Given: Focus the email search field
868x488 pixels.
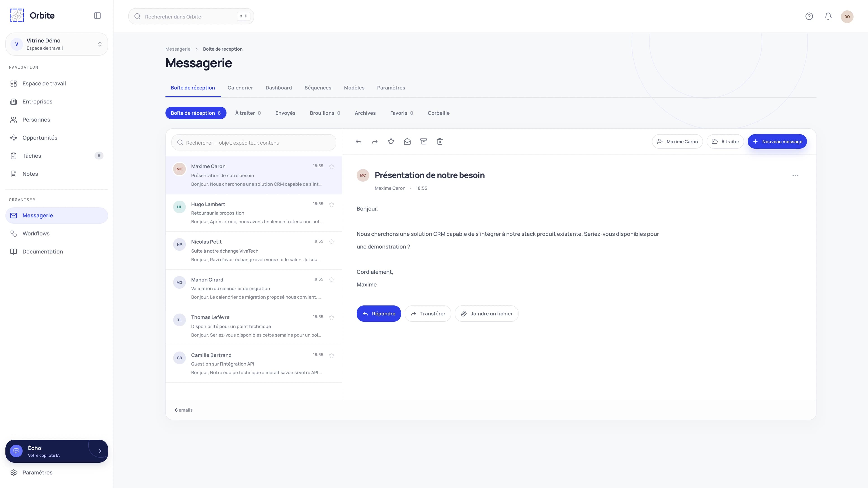Looking at the screenshot, I should [x=254, y=143].
